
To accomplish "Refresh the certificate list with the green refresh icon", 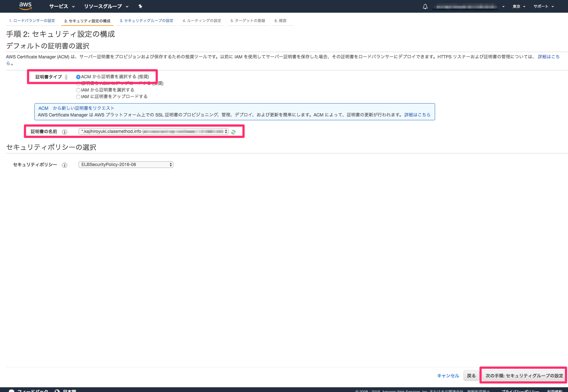I will click(233, 132).
